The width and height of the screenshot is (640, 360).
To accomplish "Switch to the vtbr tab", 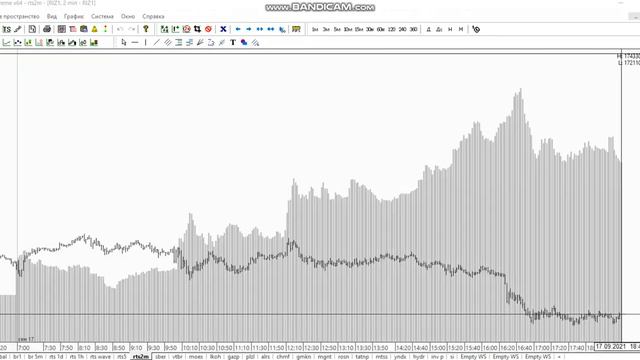I will pos(177,357).
